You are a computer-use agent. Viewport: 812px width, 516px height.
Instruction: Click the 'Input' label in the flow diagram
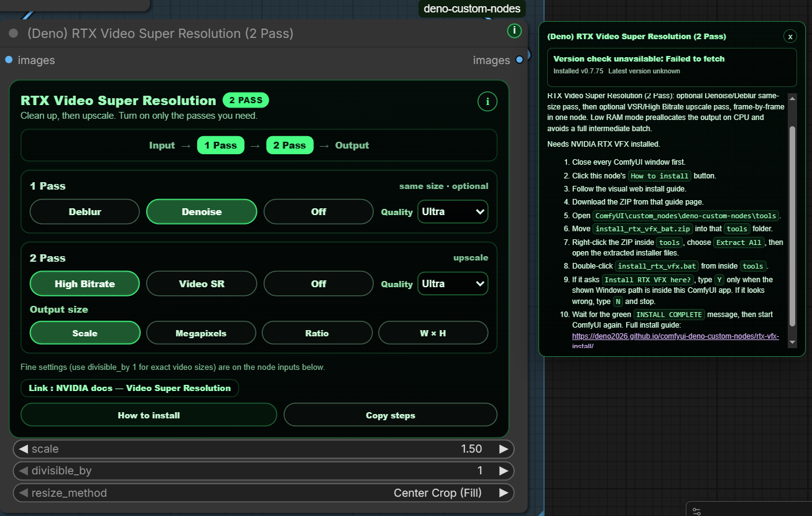(x=162, y=145)
